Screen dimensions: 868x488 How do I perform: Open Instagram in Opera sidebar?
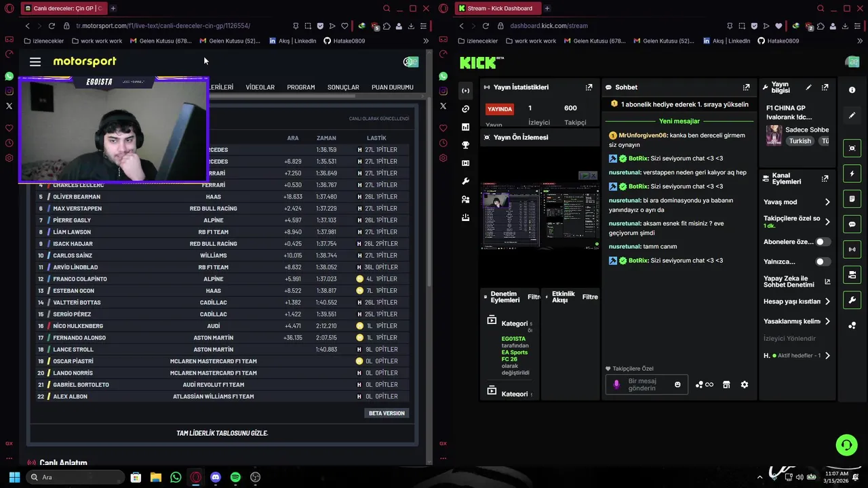pos(9,91)
